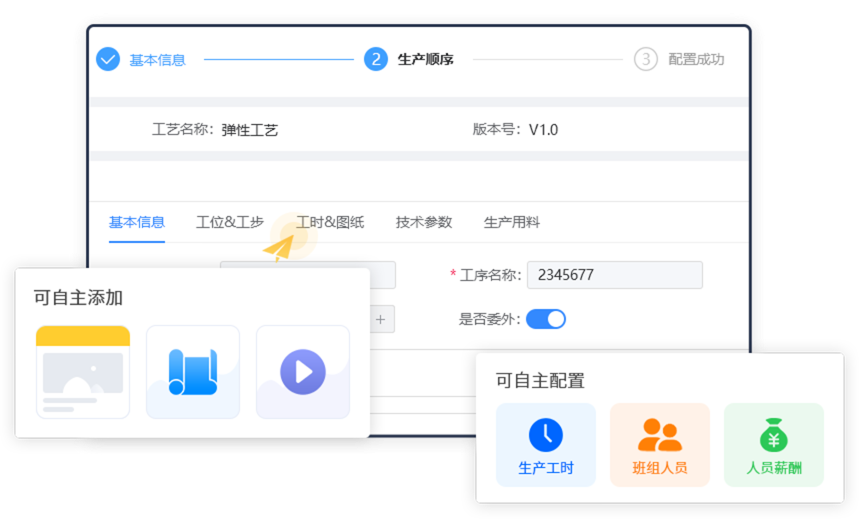Click the purple video play icon card

tap(303, 372)
